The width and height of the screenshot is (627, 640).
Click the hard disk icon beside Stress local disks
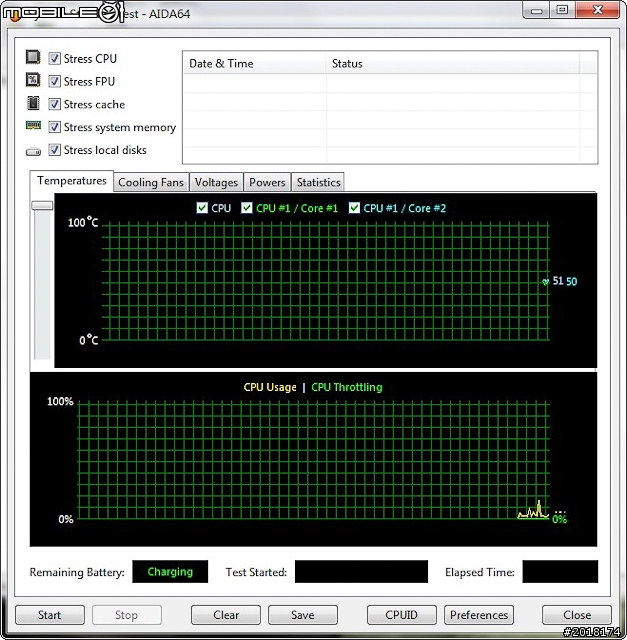tap(33, 152)
